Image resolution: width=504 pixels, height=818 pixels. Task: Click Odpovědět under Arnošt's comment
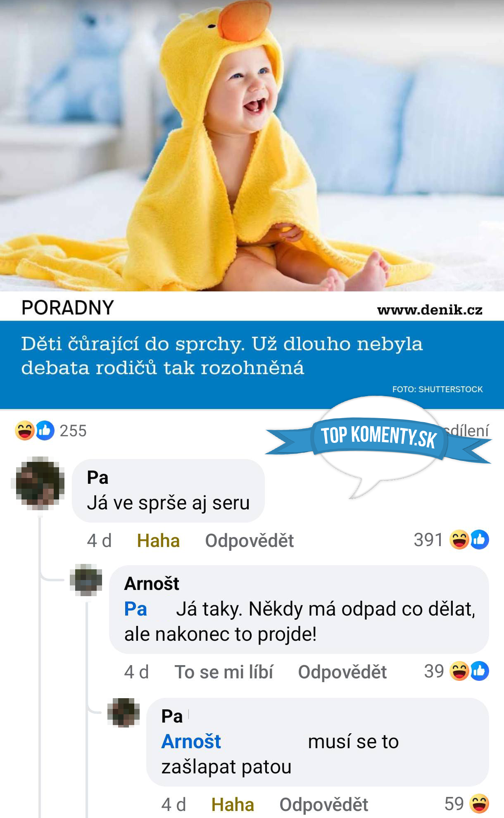(342, 672)
